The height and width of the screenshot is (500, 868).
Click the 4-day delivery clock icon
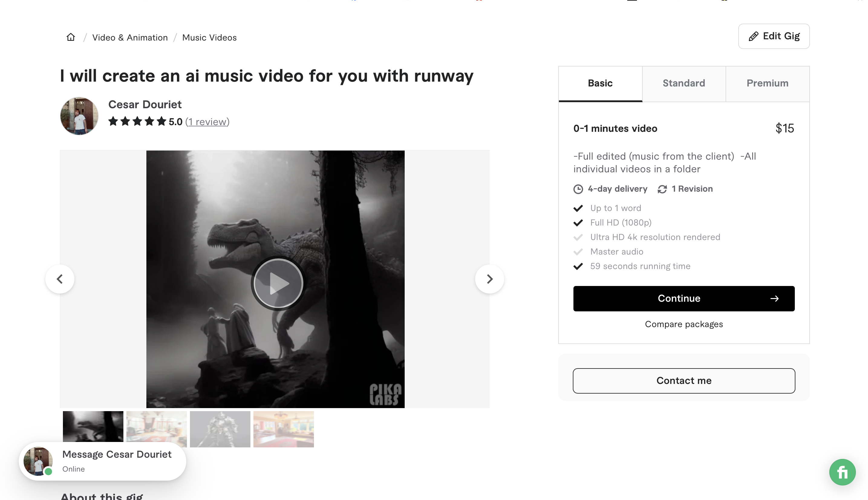[x=578, y=189]
